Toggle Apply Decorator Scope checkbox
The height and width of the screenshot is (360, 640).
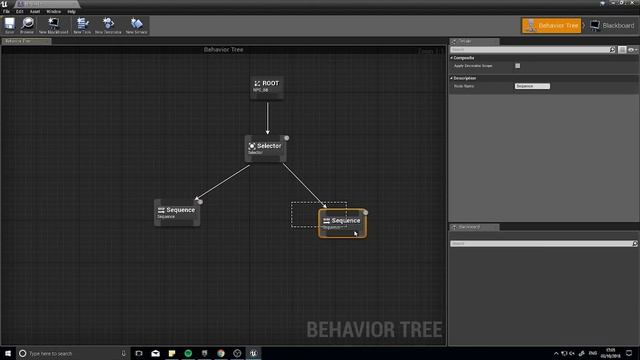518,66
